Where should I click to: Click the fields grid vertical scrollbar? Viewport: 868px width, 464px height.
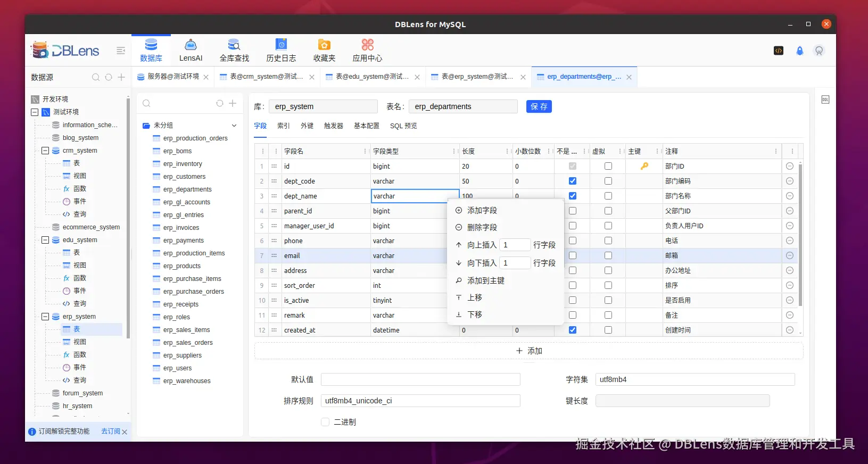[800, 234]
